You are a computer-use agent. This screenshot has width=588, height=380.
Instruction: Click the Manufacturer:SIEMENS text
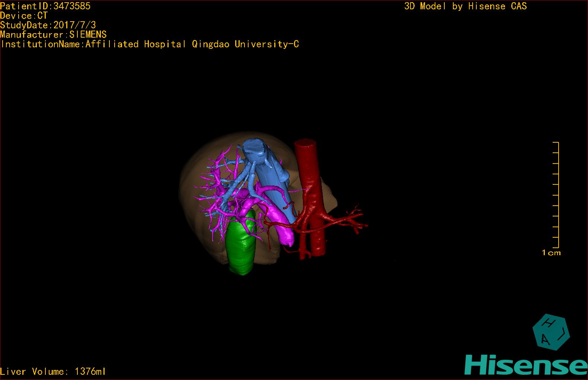(54, 35)
